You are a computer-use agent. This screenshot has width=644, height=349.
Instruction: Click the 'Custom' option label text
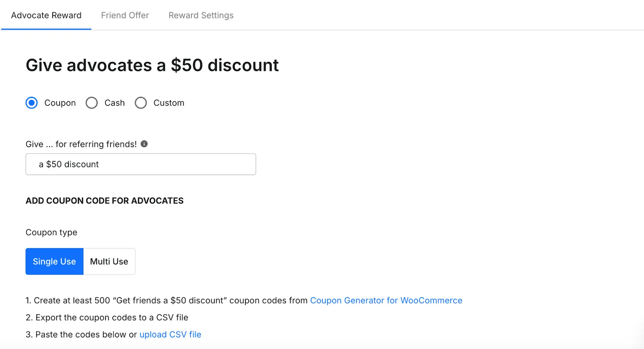(169, 103)
